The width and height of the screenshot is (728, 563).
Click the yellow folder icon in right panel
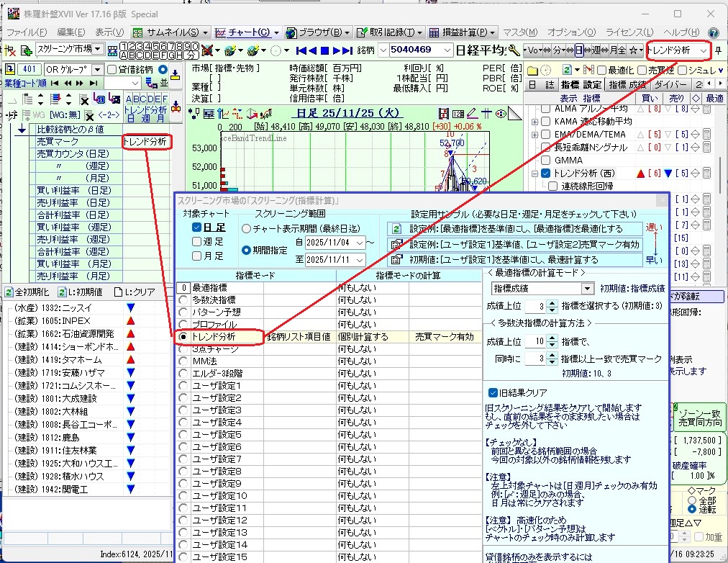[533, 70]
